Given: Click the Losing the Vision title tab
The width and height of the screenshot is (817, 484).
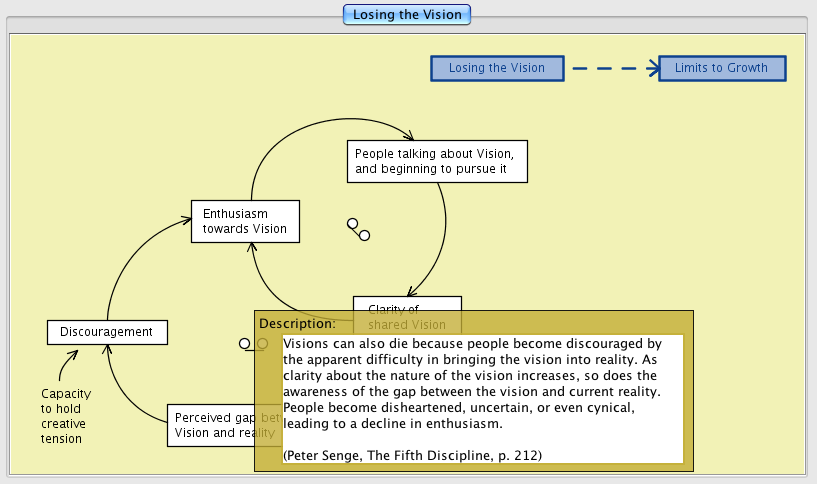Looking at the screenshot, I should coord(407,15).
